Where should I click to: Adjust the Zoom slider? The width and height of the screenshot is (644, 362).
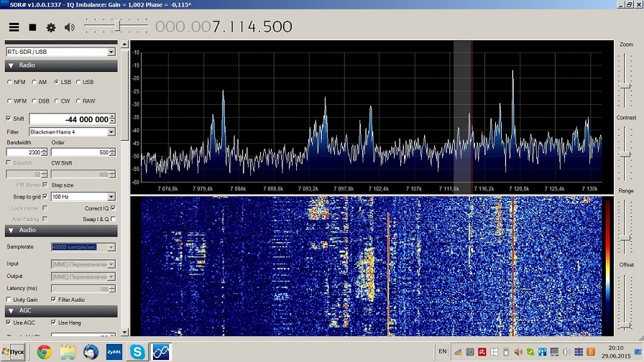625,86
